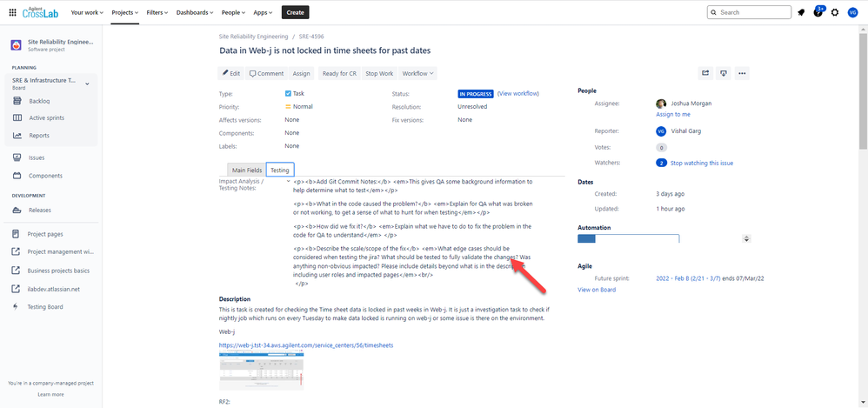Expand the SRE & Infrastructure board switcher

87,84
